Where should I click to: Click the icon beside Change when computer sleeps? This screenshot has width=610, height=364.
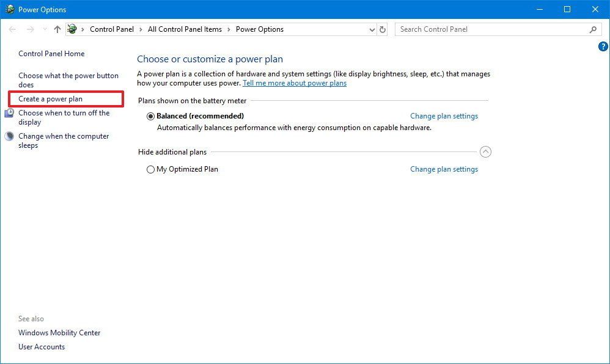[9, 136]
